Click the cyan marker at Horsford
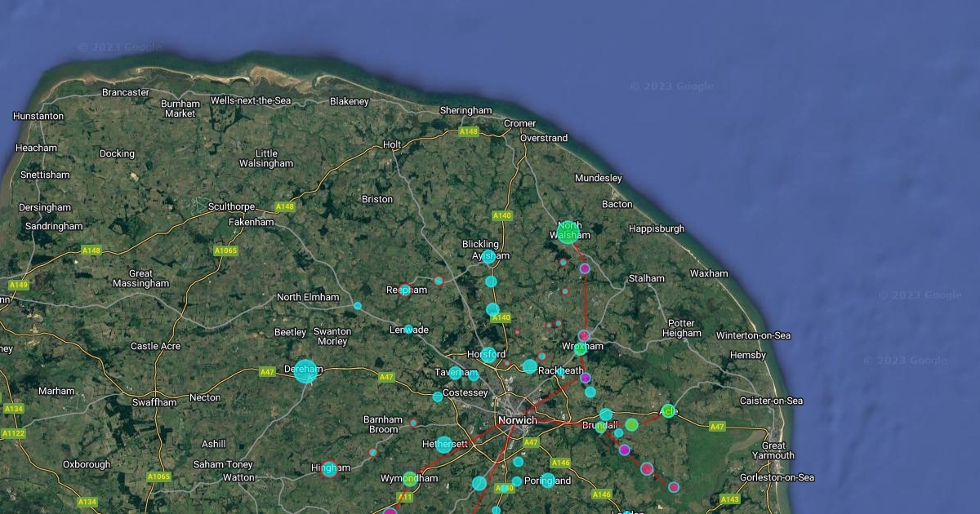The height and width of the screenshot is (514, 980). (488, 354)
